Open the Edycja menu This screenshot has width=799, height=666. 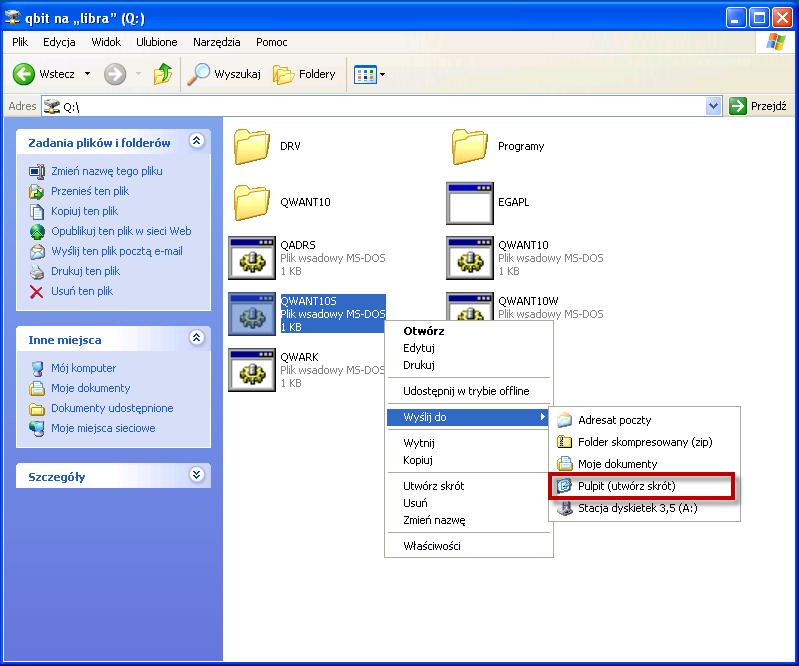59,42
